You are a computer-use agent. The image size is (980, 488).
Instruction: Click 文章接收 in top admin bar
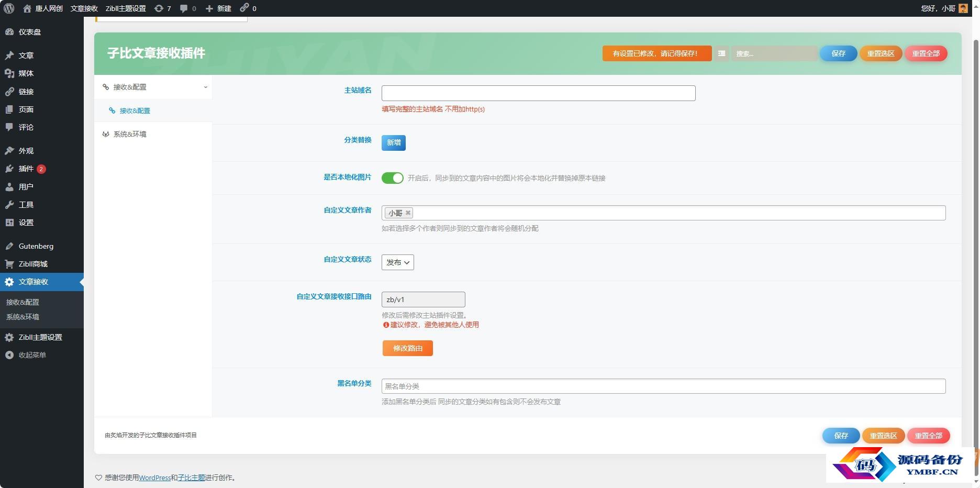(84, 8)
